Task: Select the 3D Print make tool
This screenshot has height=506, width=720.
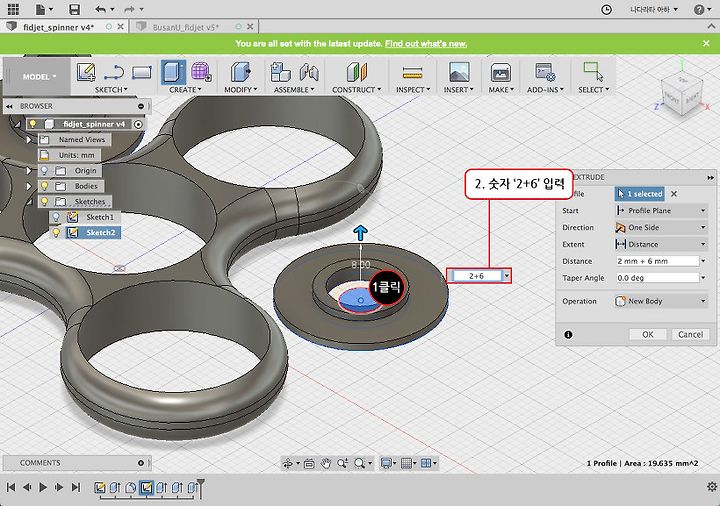Action: pos(501,73)
